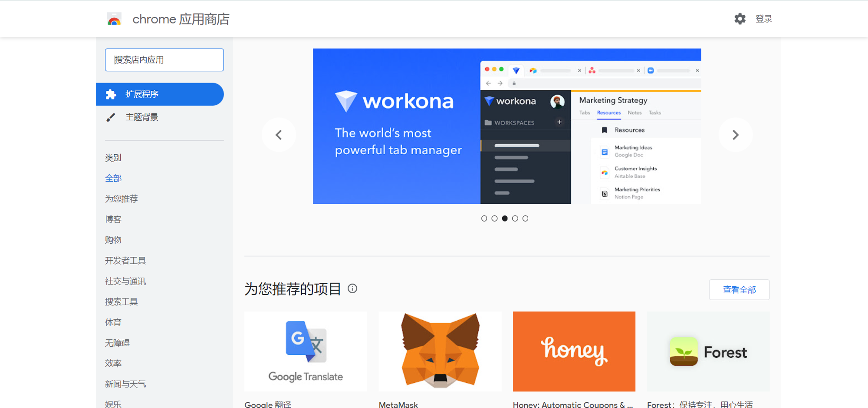Focus the 搜索店内应用 search field
This screenshot has width=868, height=408.
click(x=164, y=60)
